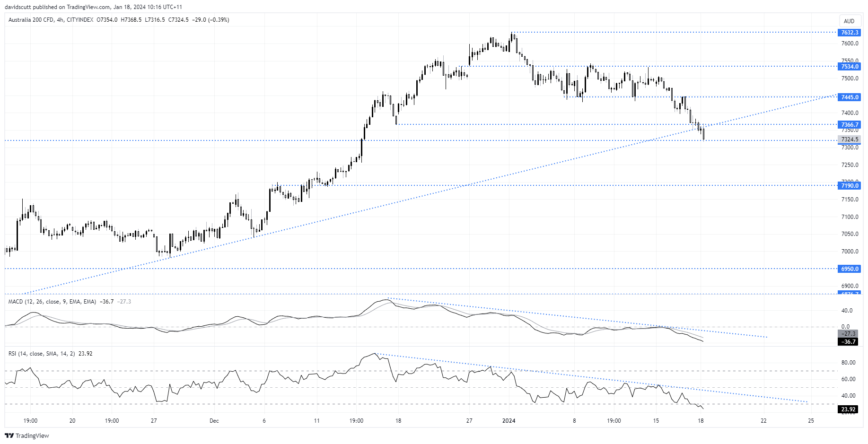Click the AUD currency button
The image size is (868, 444).
point(849,21)
